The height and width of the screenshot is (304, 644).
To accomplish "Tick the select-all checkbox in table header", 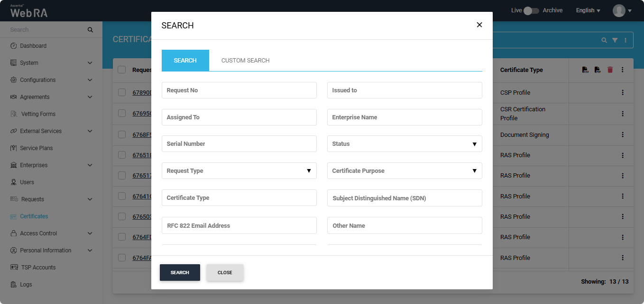I will [x=122, y=70].
